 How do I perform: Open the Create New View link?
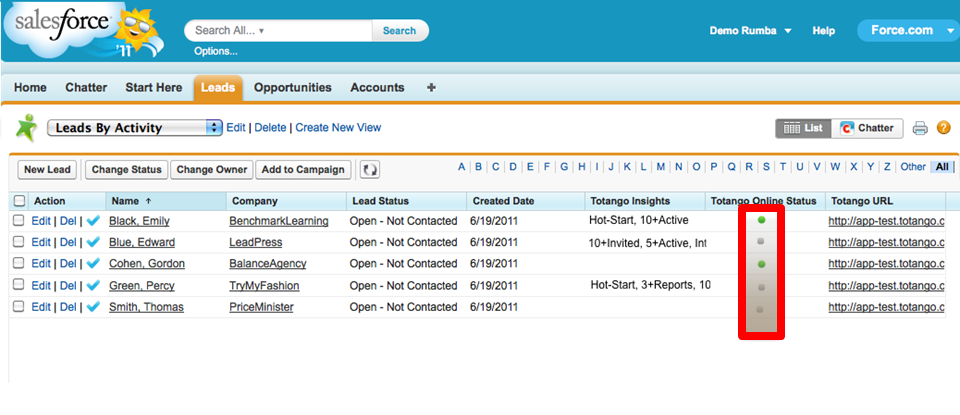pyautogui.click(x=339, y=127)
